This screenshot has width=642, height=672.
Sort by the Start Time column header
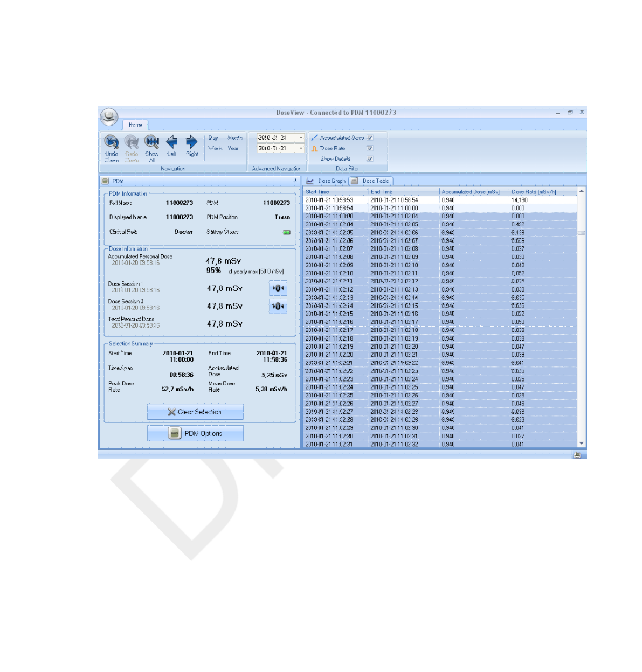pos(336,192)
